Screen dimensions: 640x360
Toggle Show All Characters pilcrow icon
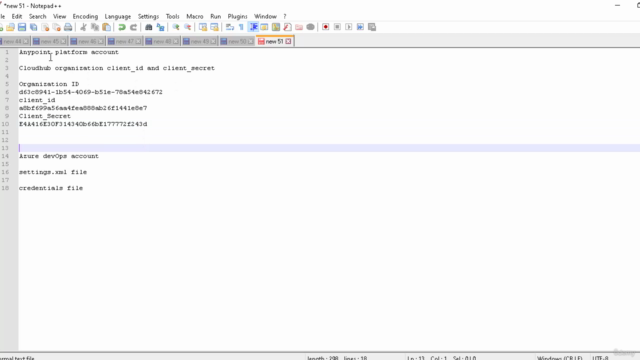click(x=241, y=27)
